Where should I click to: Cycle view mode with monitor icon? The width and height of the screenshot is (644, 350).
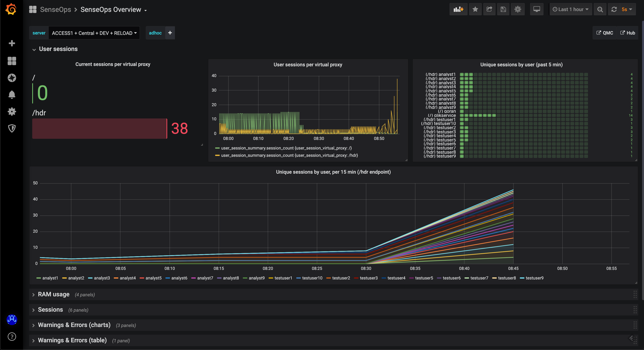point(536,10)
